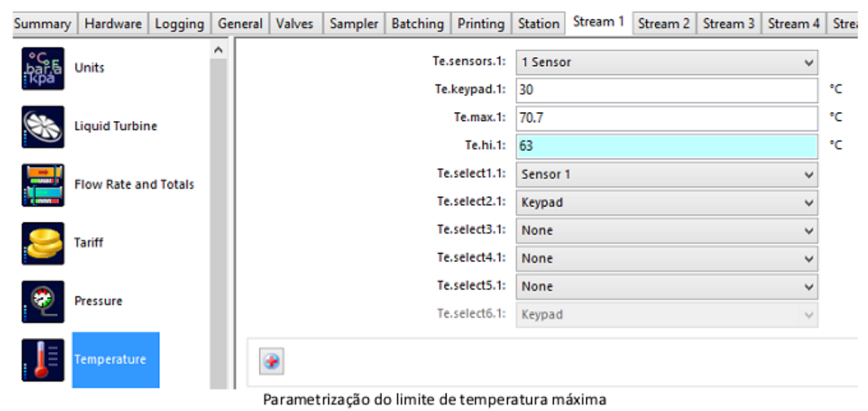
Task: Click the Te.hi.1 input field
Action: pyautogui.click(x=666, y=146)
